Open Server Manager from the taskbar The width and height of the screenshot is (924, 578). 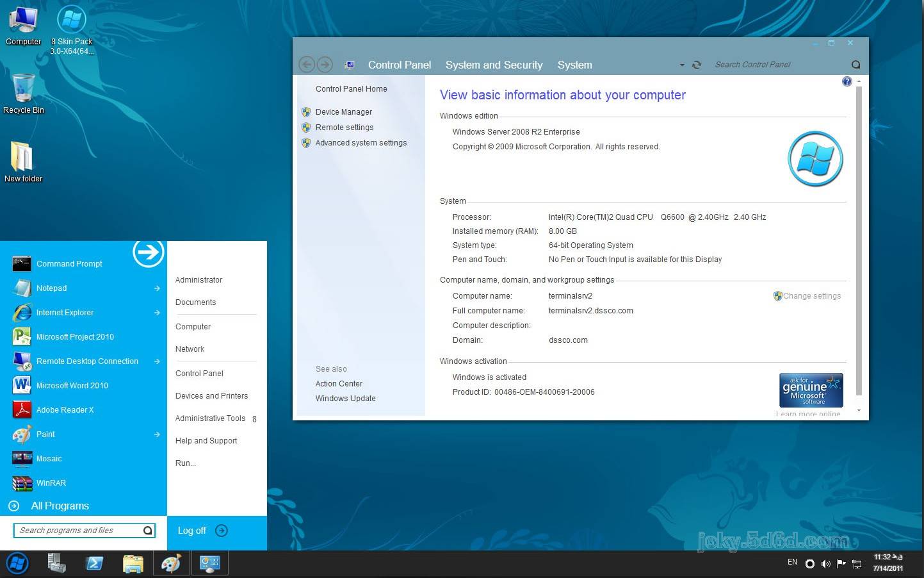[56, 564]
